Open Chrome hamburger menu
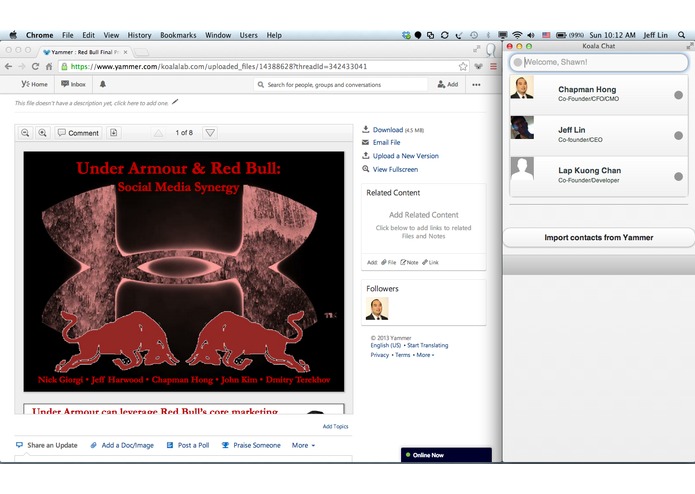Screen dimensions: 695x494 (493, 66)
